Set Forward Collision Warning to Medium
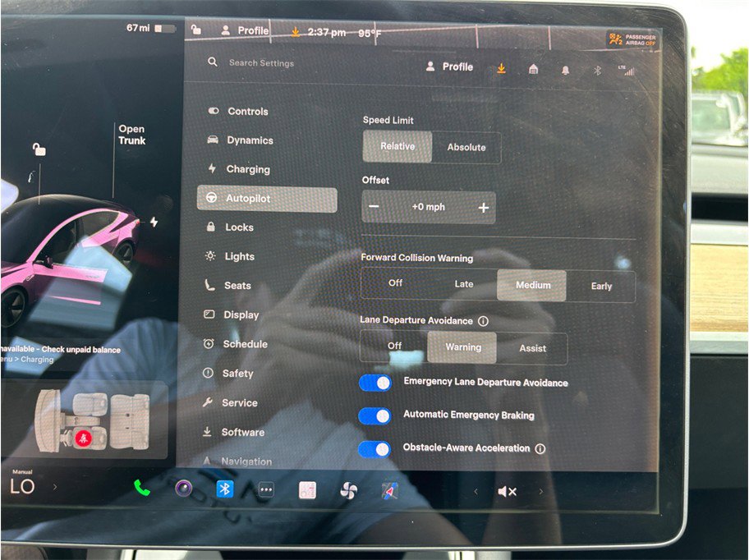The height and width of the screenshot is (560, 749). pyautogui.click(x=532, y=286)
